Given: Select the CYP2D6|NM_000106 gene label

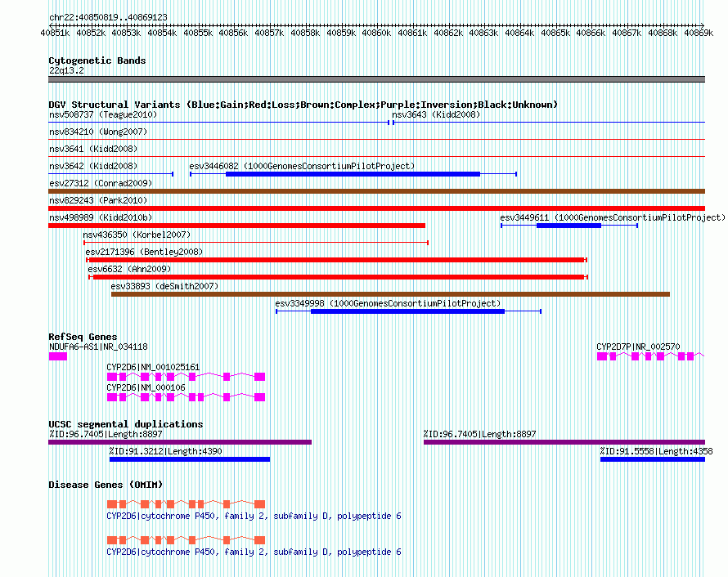Looking at the screenshot, I should (146, 387).
